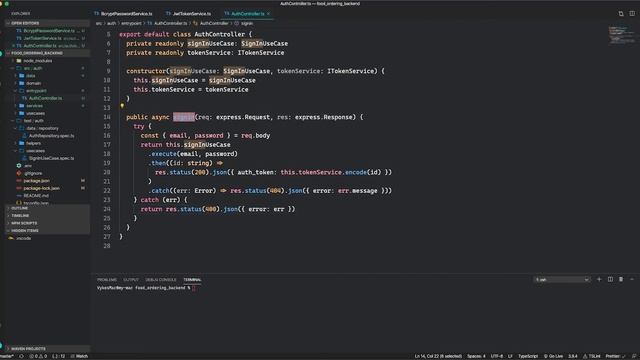The width and height of the screenshot is (640, 360).
Task: Split the editor to the right
Action: pyautogui.click(x=632, y=13)
